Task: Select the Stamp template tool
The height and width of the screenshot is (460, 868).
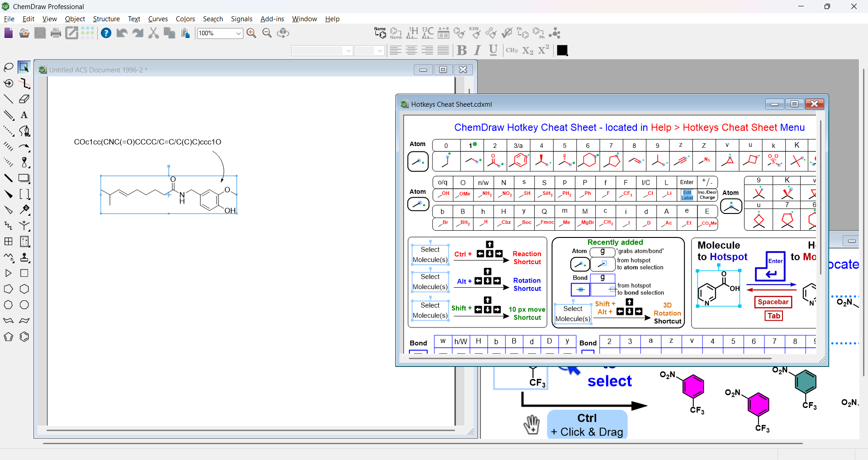Action: 24,257
